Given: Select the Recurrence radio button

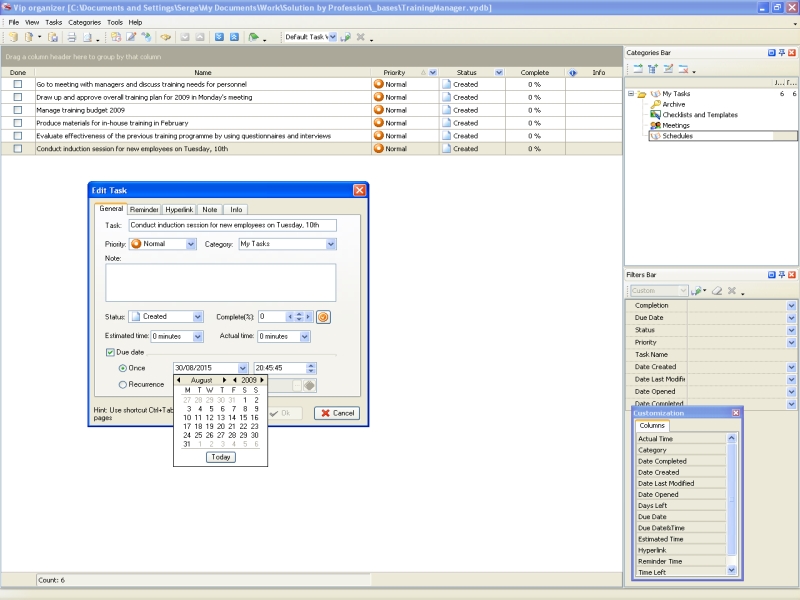Looking at the screenshot, I should pos(123,384).
